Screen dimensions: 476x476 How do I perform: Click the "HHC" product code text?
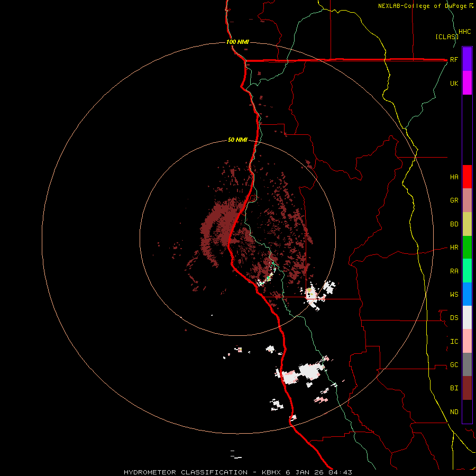[x=464, y=32]
